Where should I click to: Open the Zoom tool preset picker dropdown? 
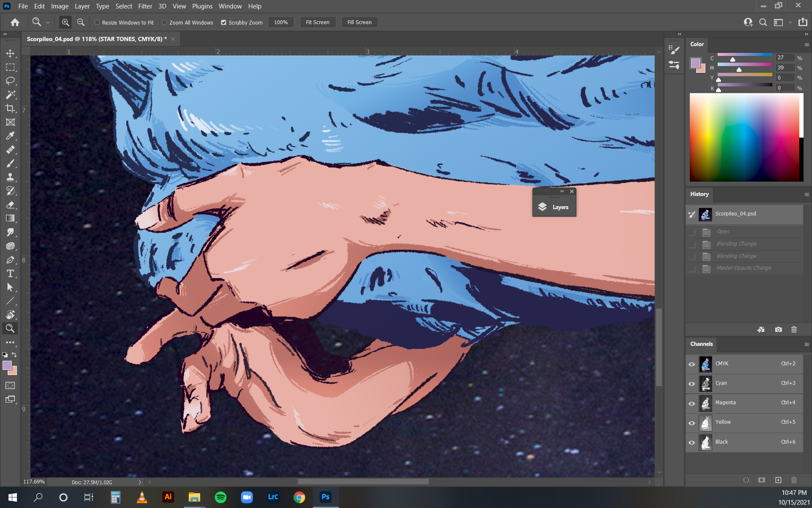tap(48, 23)
